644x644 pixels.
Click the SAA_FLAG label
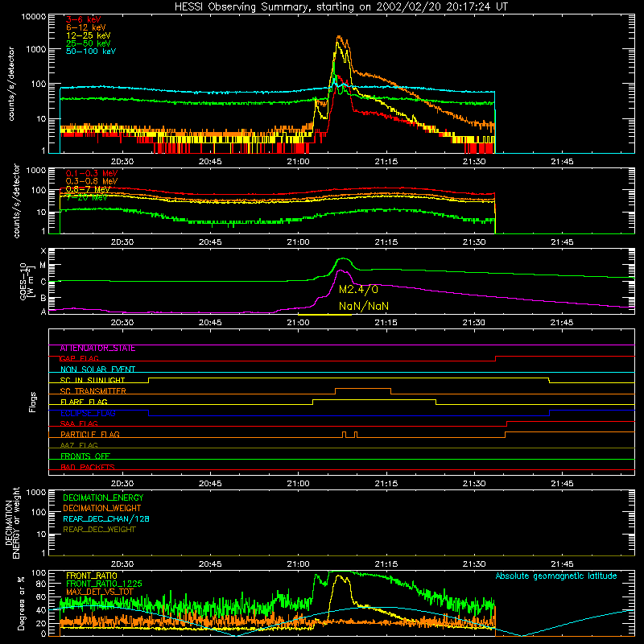click(x=79, y=424)
